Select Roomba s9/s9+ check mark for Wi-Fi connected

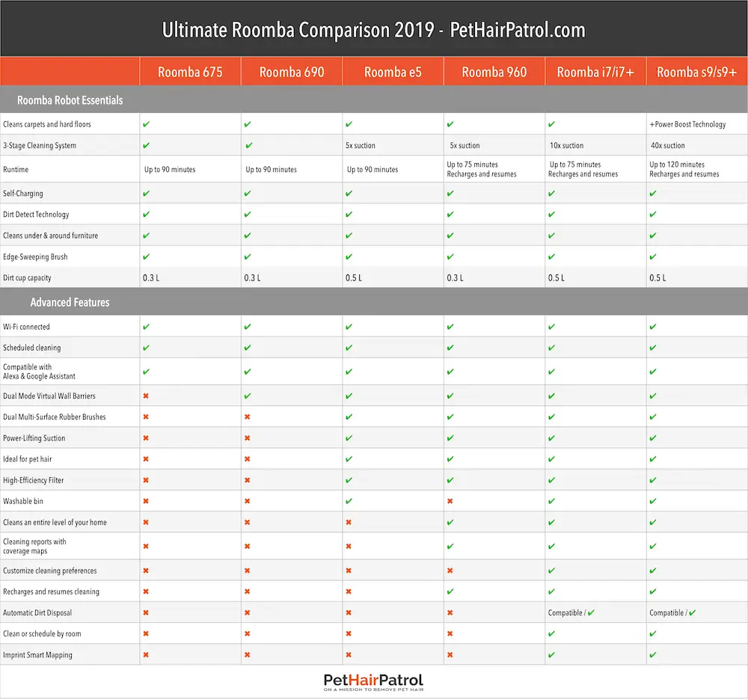pos(652,327)
